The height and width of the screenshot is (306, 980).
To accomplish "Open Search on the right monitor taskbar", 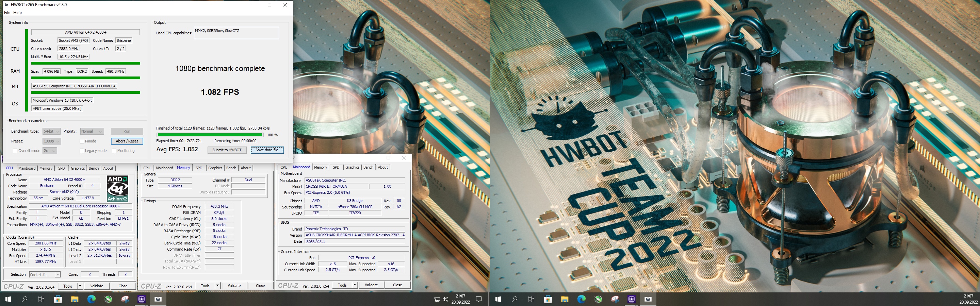I will [515, 299].
